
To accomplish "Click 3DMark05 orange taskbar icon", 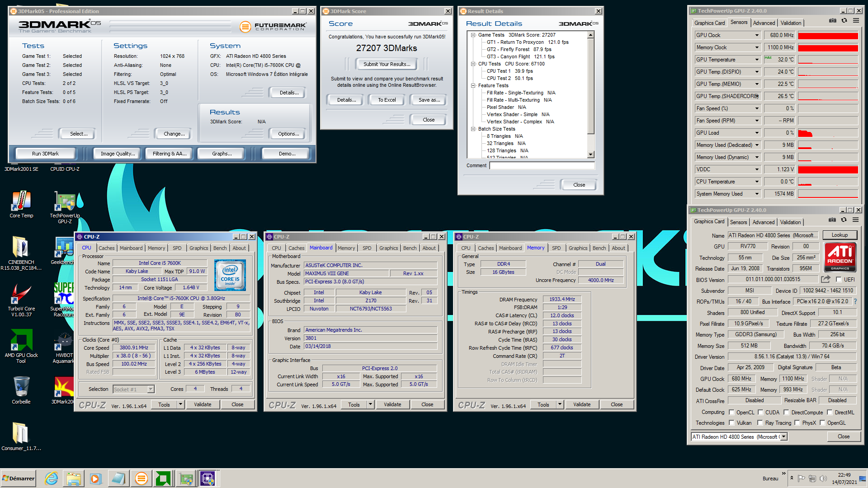I will pyautogui.click(x=141, y=479).
